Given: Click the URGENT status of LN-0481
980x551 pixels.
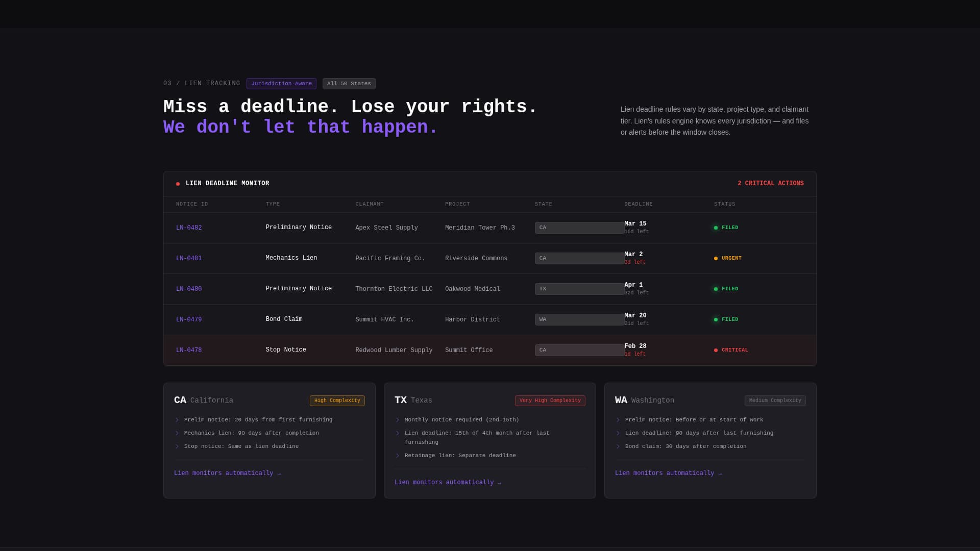Looking at the screenshot, I should click(x=727, y=258).
